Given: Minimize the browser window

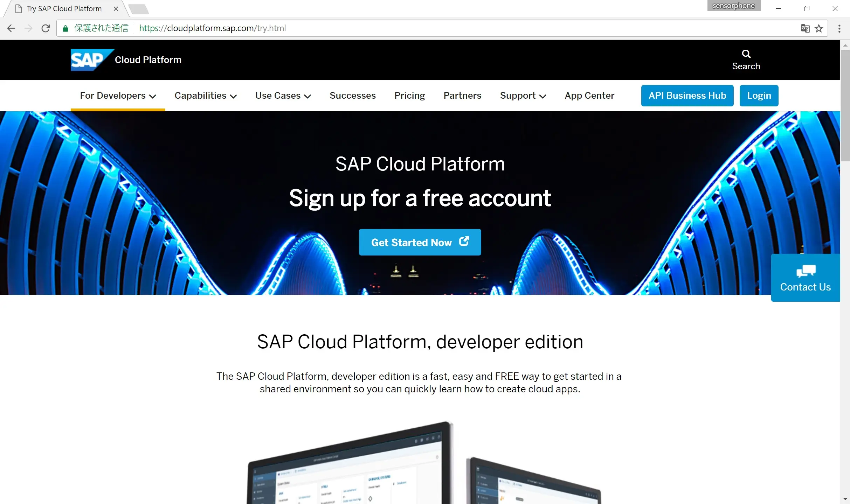Looking at the screenshot, I should 778,9.
